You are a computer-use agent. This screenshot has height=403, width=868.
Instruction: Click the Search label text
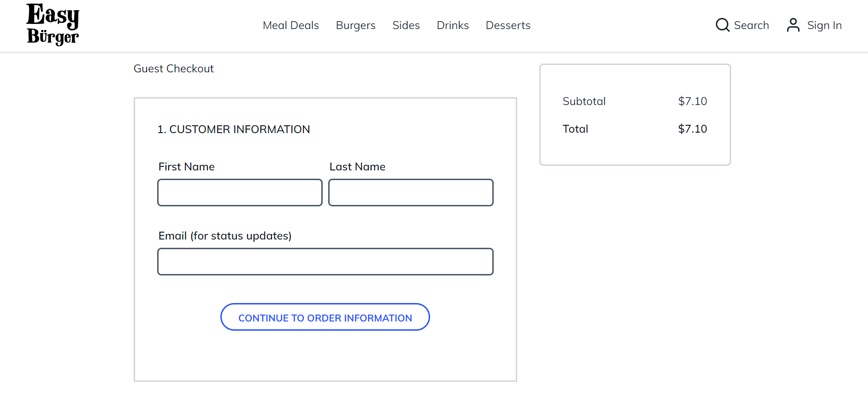pyautogui.click(x=751, y=25)
